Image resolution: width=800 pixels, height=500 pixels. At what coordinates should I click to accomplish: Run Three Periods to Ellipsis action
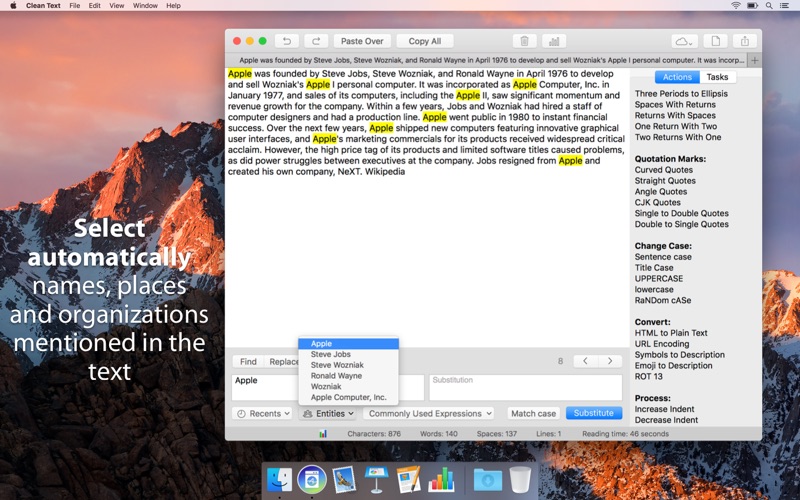click(x=681, y=93)
